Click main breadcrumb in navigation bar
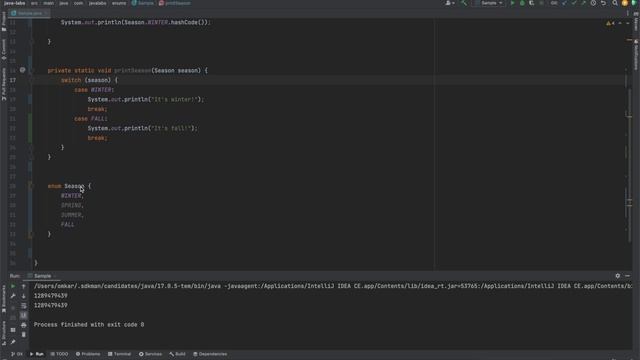The height and width of the screenshot is (360, 640). [49, 3]
